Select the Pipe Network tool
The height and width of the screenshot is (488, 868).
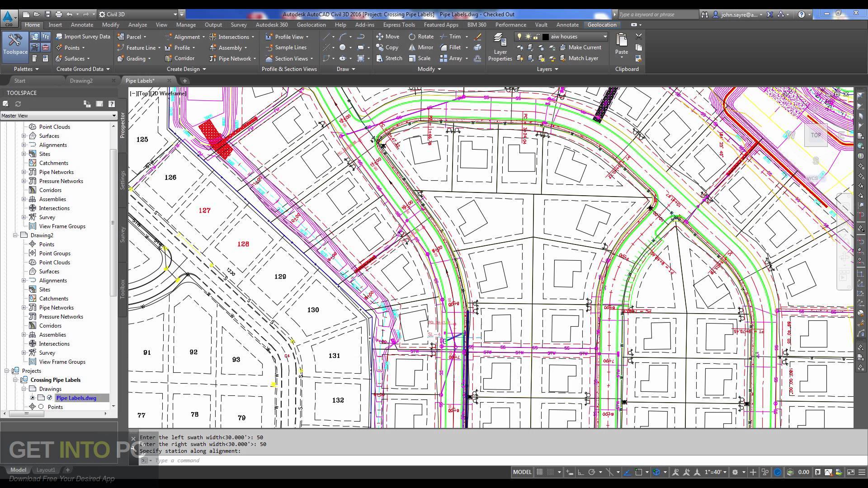232,58
